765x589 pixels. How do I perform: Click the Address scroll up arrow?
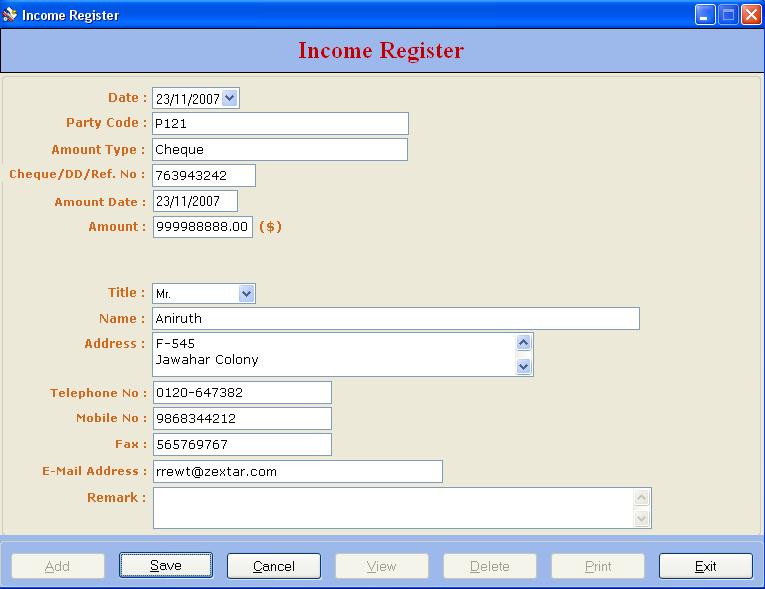(523, 343)
